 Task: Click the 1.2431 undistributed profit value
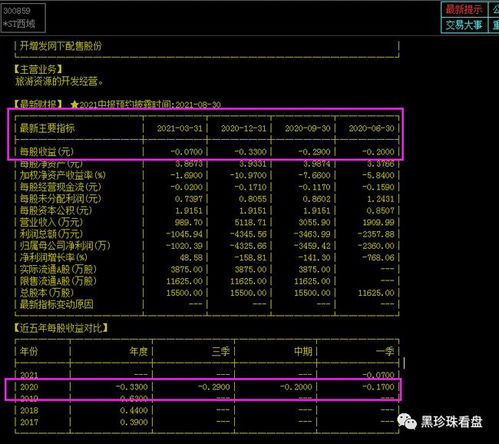click(380, 199)
